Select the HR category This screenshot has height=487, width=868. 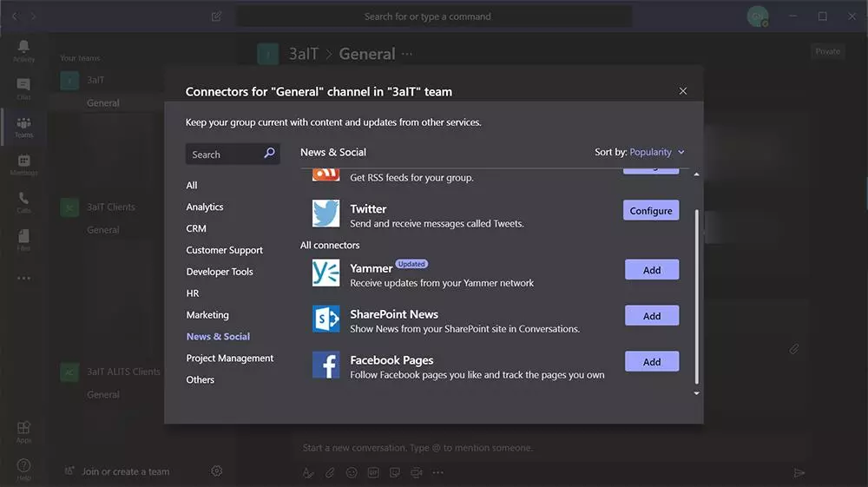192,293
